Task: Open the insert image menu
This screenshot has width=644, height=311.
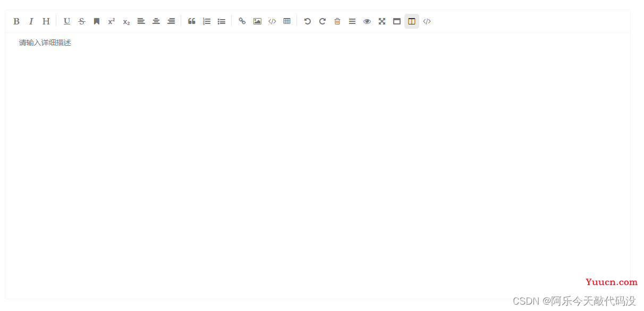Action: [x=257, y=21]
